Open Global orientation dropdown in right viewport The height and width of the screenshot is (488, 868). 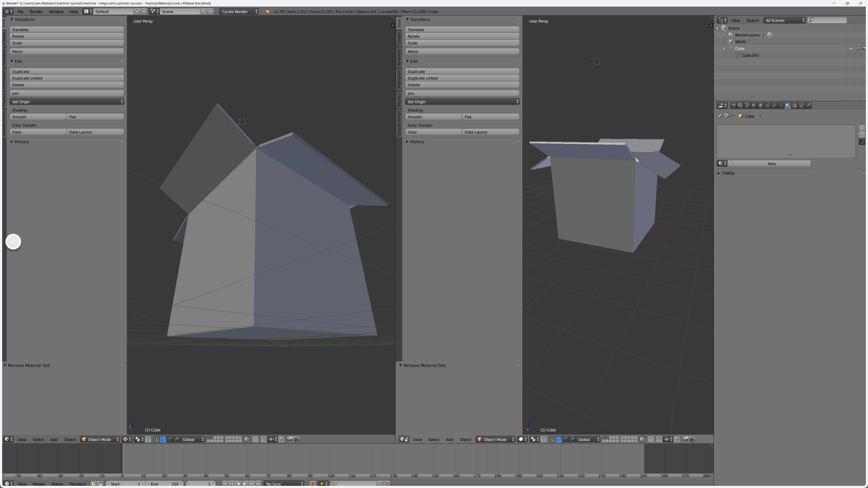pos(588,439)
